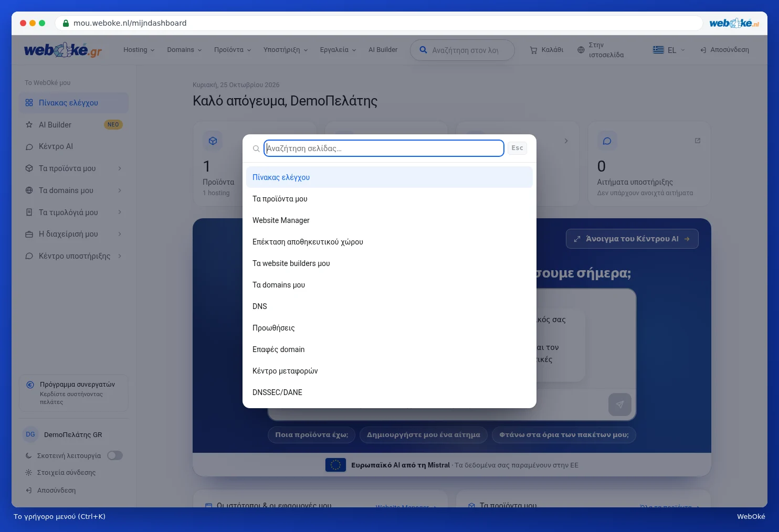Click the chat icon on Αιτήματα υποστήριξης card

point(607,141)
